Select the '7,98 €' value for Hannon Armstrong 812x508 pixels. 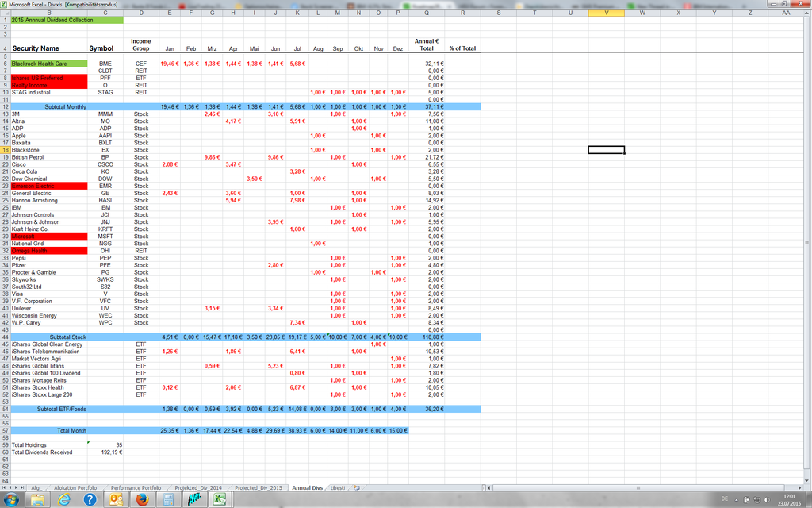297,200
